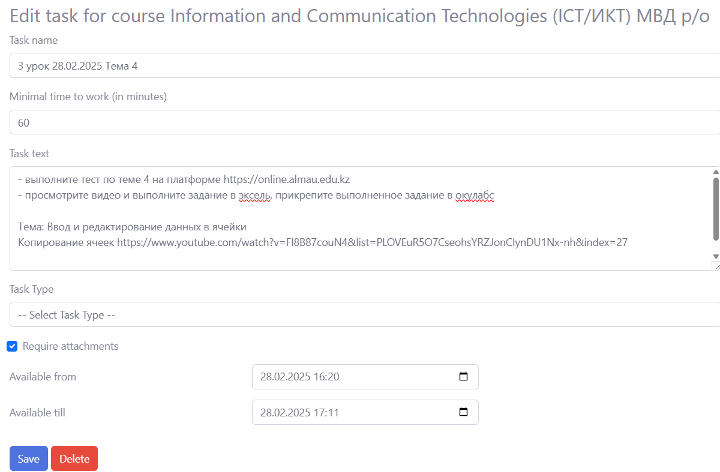Click the Available till date value
720x472 pixels.
(x=299, y=412)
